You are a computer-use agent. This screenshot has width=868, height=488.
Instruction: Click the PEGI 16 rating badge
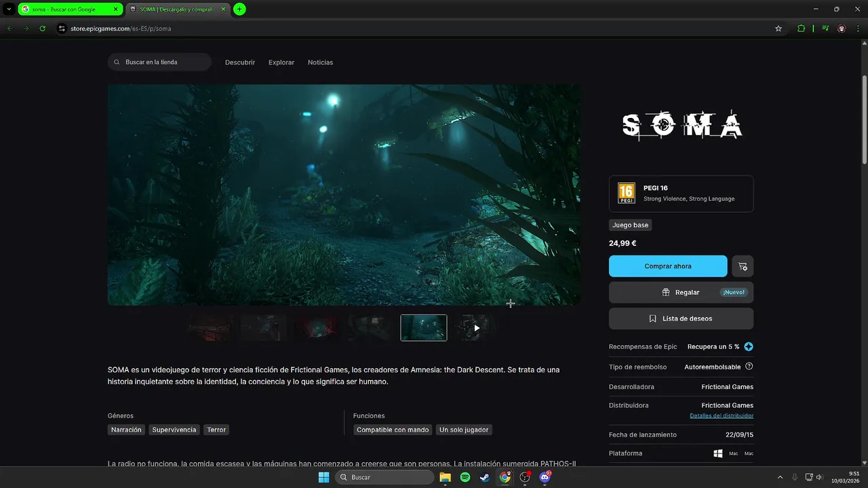(627, 193)
